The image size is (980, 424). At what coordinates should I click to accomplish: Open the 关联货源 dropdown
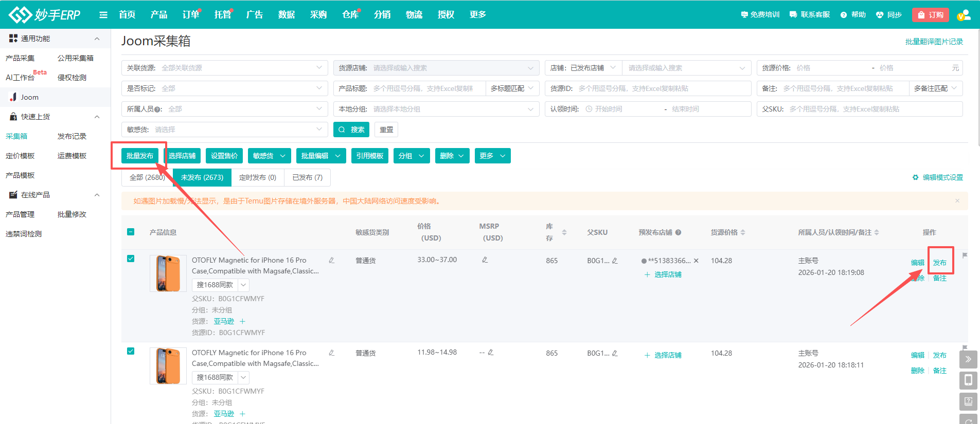pos(224,68)
